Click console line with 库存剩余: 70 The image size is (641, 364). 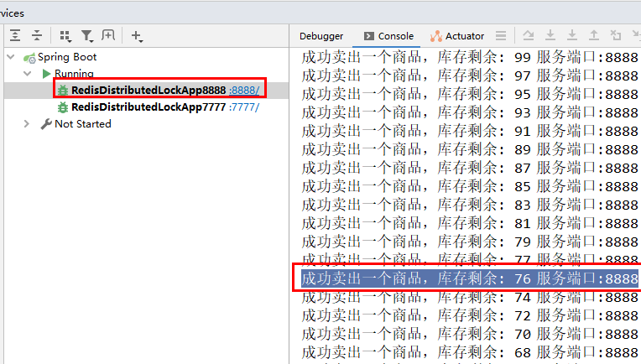[x=470, y=334]
